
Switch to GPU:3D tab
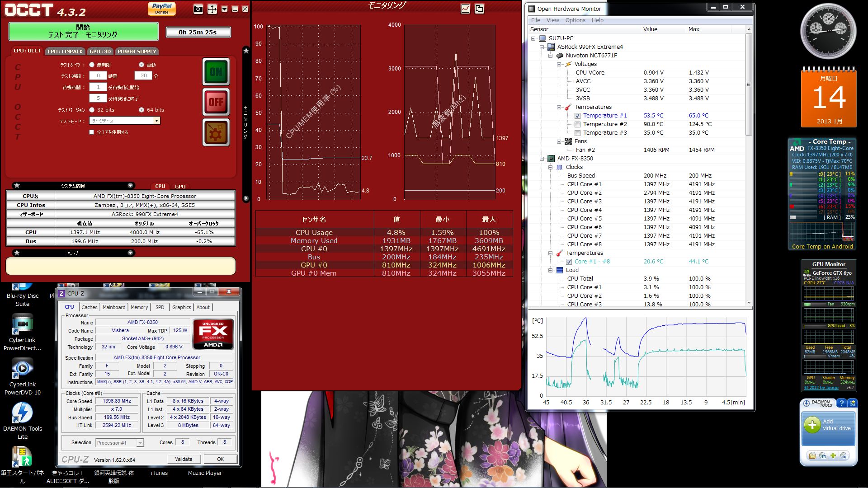click(x=100, y=51)
